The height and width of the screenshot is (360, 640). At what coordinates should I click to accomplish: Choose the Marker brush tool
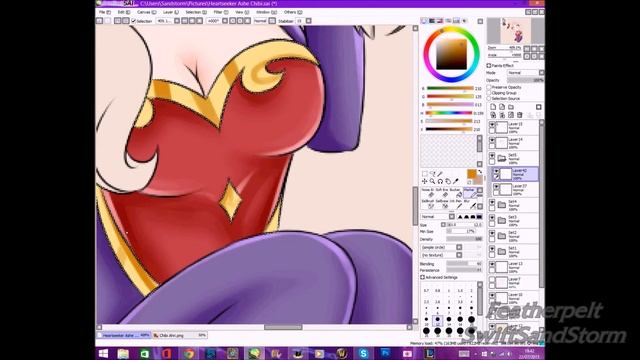[469, 193]
